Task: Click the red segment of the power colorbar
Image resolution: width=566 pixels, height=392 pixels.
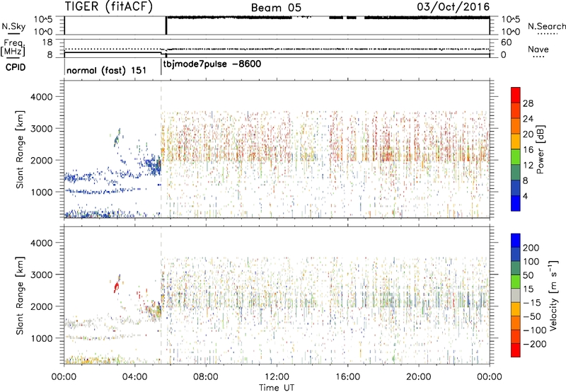Action: coord(516,95)
